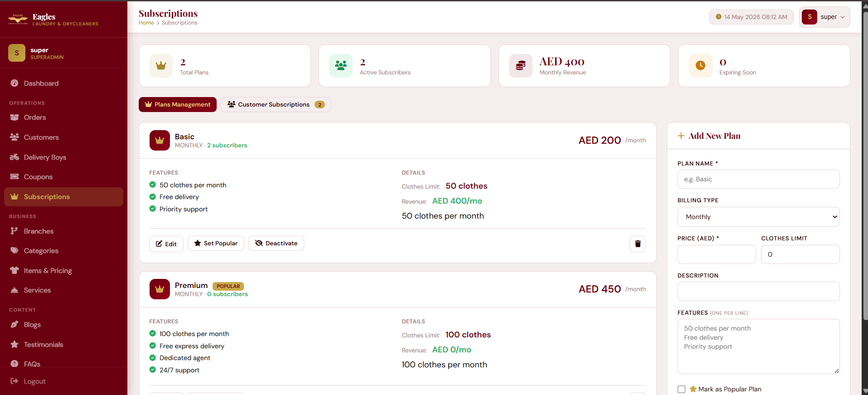Image resolution: width=868 pixels, height=395 pixels.
Task: Click into the Description field
Action: pos(758,291)
